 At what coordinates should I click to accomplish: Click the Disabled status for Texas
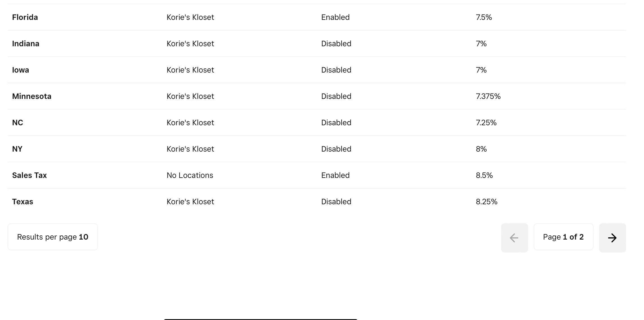point(336,202)
